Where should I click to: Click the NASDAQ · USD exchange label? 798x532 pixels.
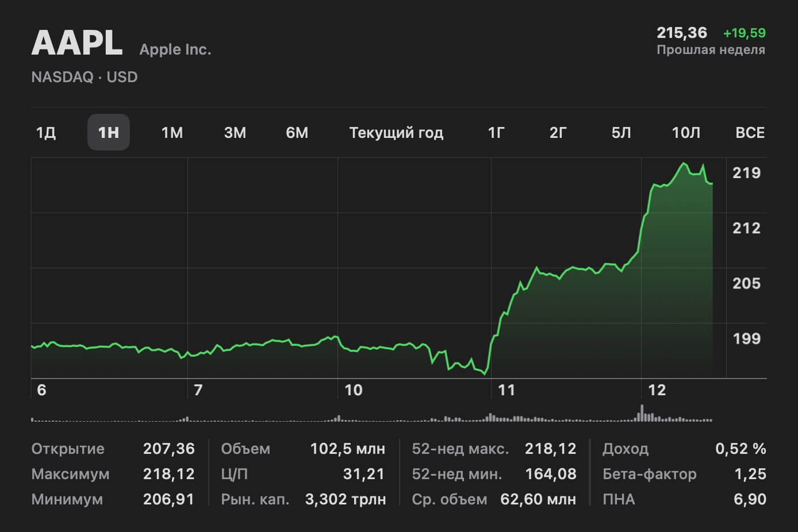click(x=85, y=77)
